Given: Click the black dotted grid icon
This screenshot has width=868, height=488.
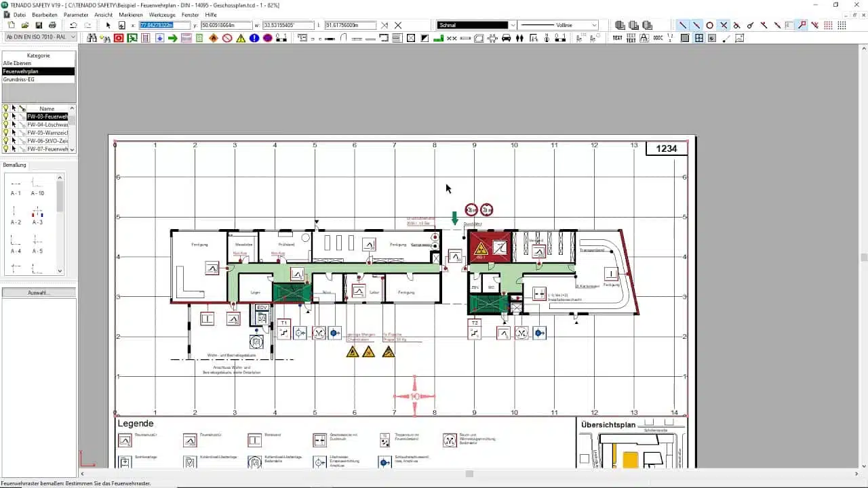Looking at the screenshot, I should [x=842, y=25].
